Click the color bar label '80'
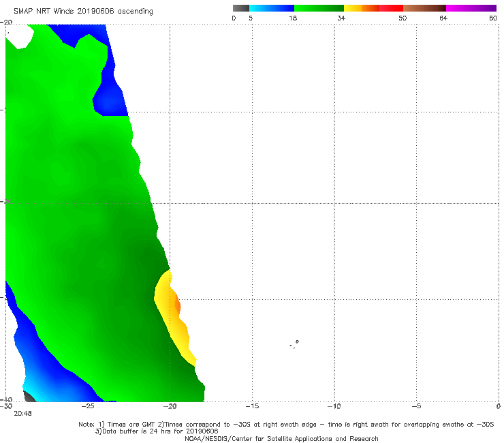Image resolution: width=504 pixels, height=443 pixels. click(x=493, y=18)
